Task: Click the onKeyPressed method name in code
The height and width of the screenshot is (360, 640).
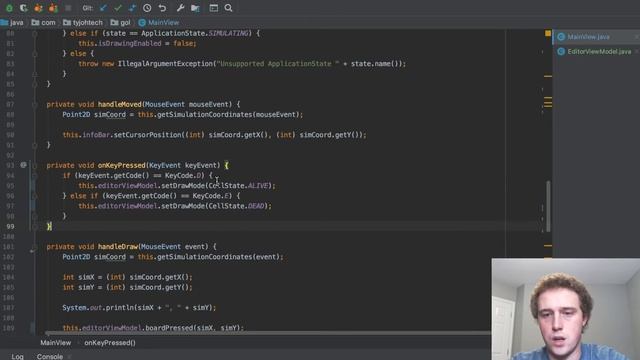Action: (122, 165)
